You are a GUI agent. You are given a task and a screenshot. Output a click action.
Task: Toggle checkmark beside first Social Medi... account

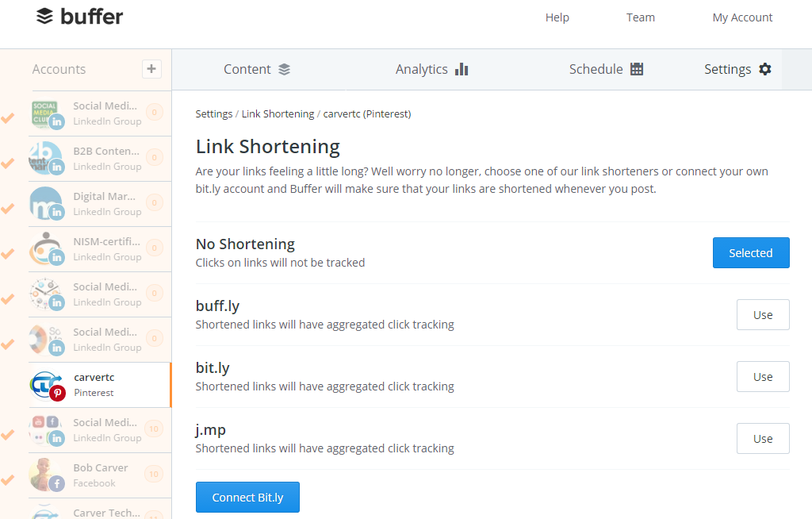8,119
